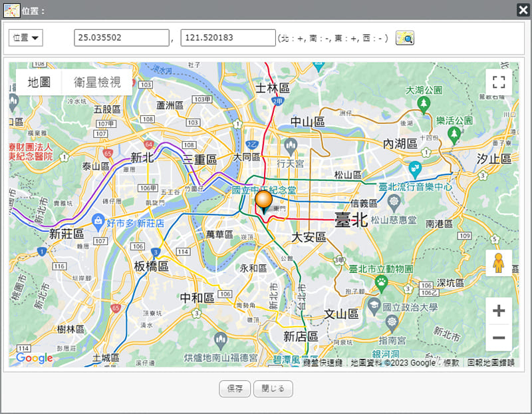Click the 國立中正紀念堂 map label
Image resolution: width=532 pixels, height=414 pixels.
[x=263, y=190]
